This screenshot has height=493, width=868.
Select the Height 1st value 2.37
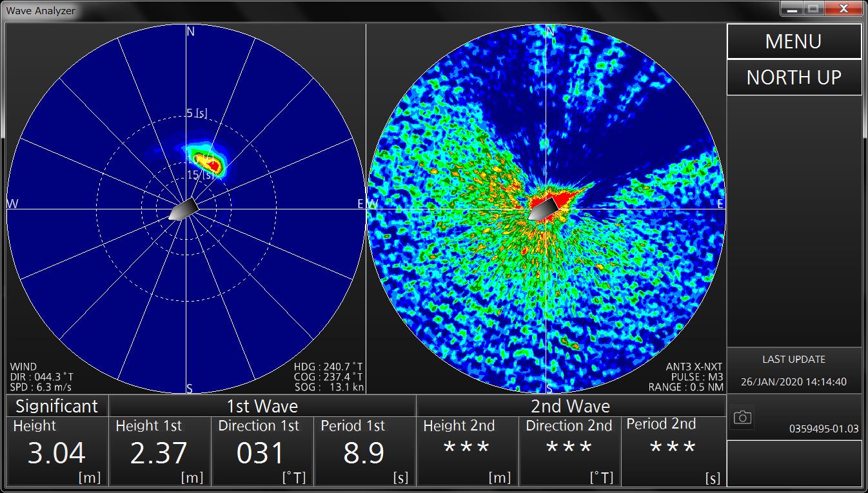159,454
